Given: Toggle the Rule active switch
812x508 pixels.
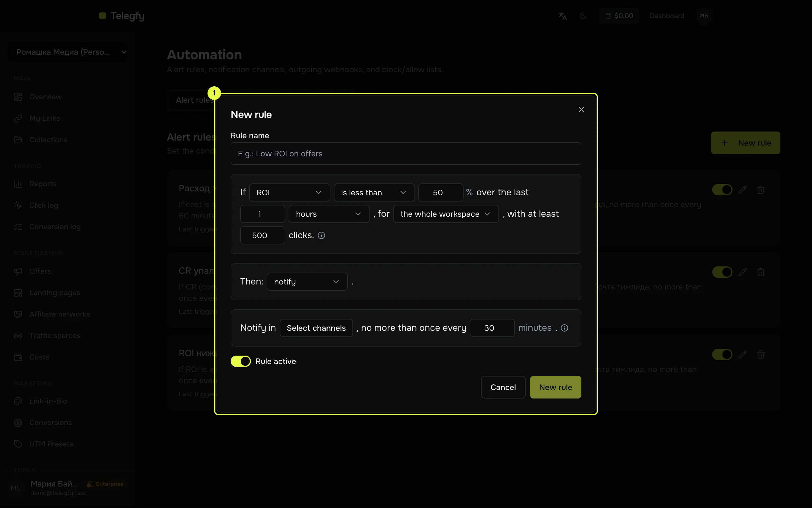Looking at the screenshot, I should point(240,361).
